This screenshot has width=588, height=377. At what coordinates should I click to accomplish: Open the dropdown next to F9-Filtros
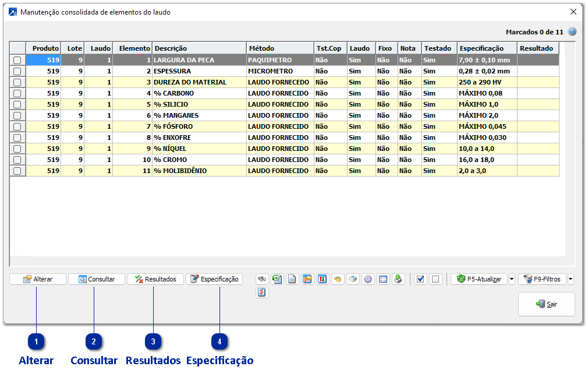pos(571,279)
